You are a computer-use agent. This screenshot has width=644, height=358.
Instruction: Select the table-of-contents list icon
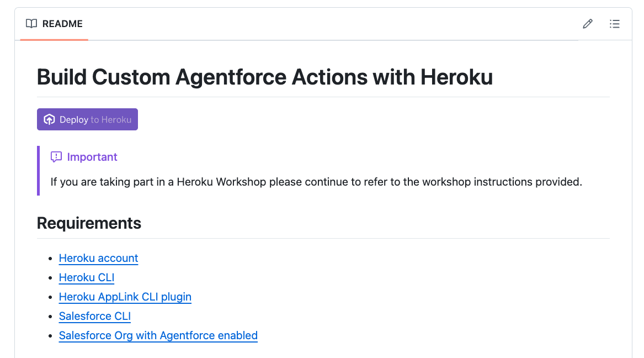(614, 24)
